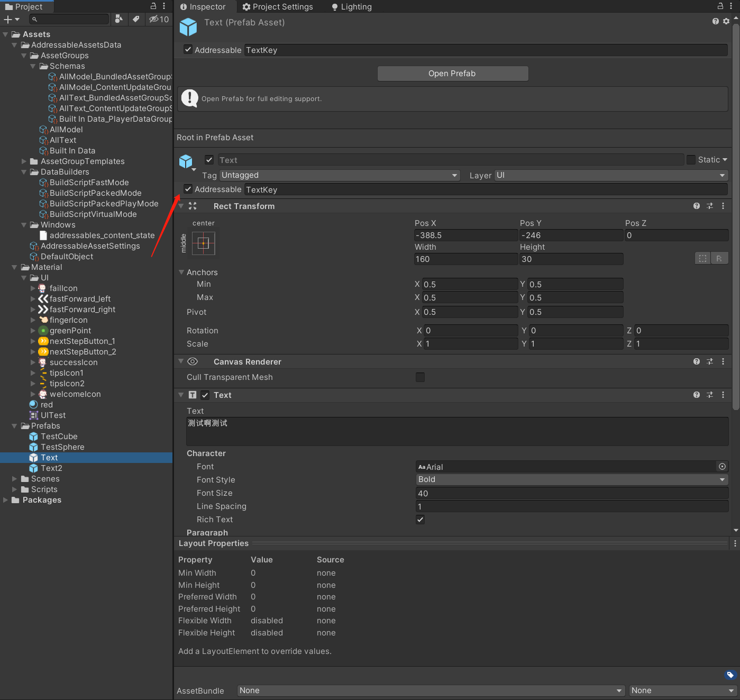This screenshot has height=700, width=740.
Task: Click the Search by Type icon
Action: coord(119,19)
